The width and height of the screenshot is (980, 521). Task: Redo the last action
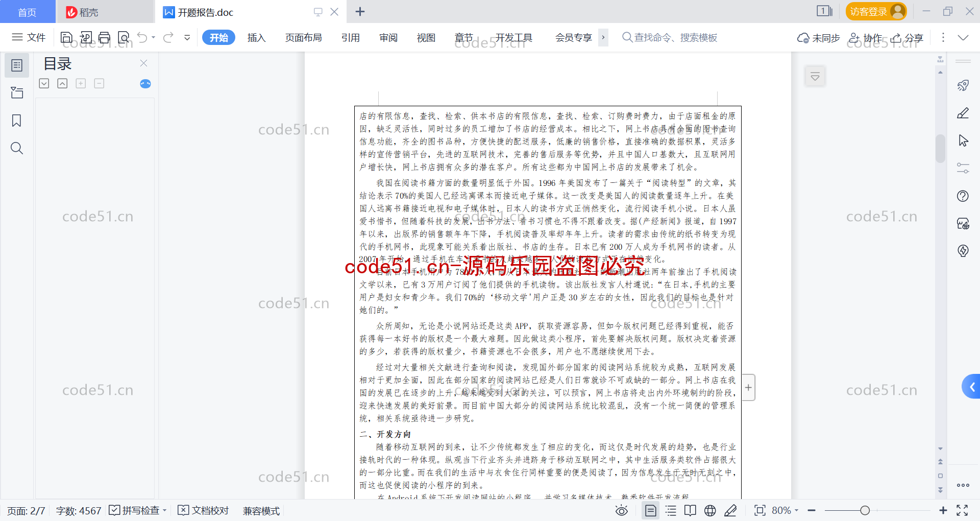[168, 37]
